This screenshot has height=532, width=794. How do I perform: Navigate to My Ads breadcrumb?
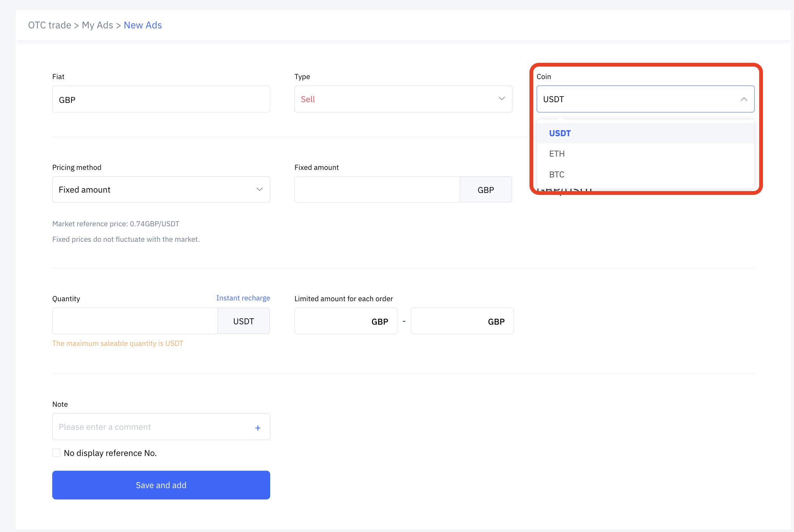click(97, 25)
